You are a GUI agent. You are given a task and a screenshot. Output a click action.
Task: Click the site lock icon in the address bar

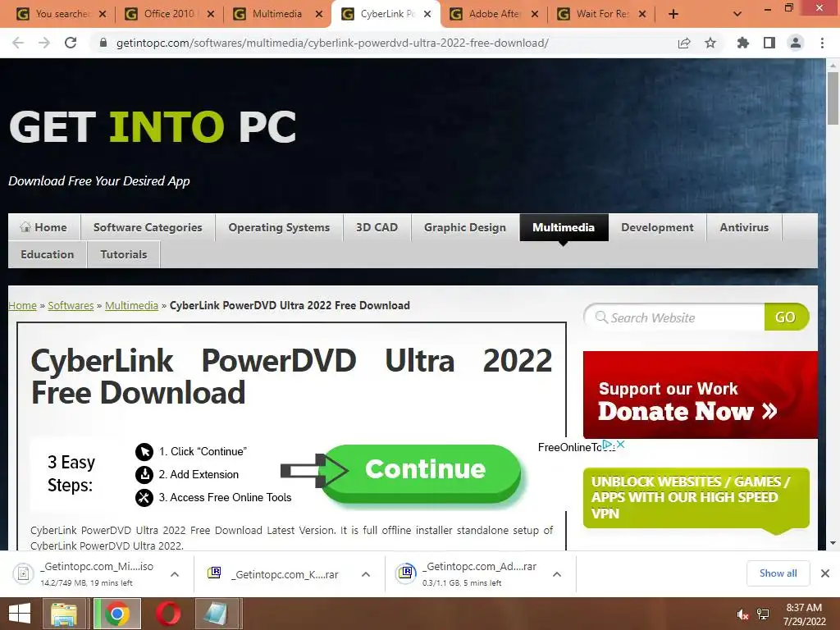click(103, 43)
